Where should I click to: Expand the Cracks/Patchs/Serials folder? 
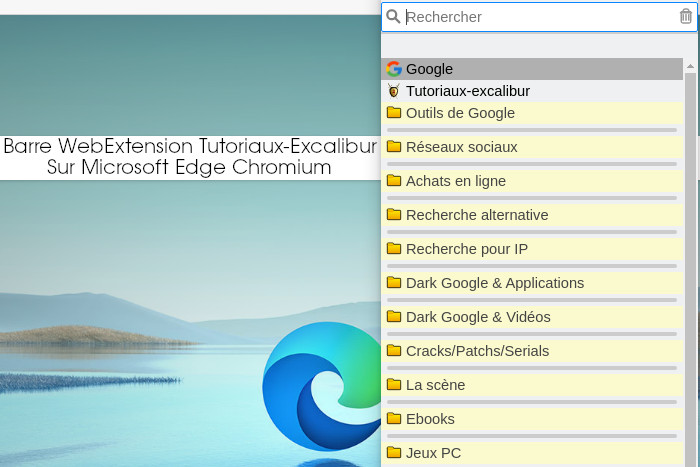(x=532, y=350)
